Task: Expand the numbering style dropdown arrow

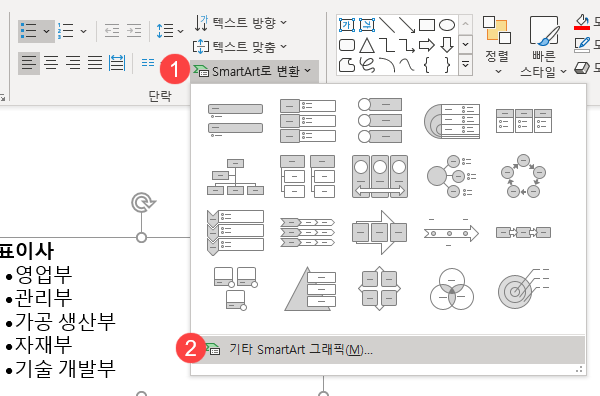Action: [x=84, y=31]
